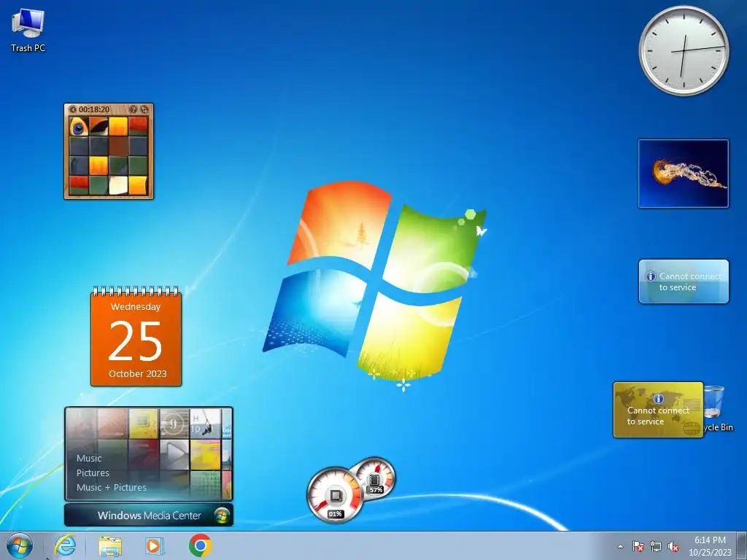Open the Trash PC desktop icon
The image size is (747, 560).
click(28, 30)
